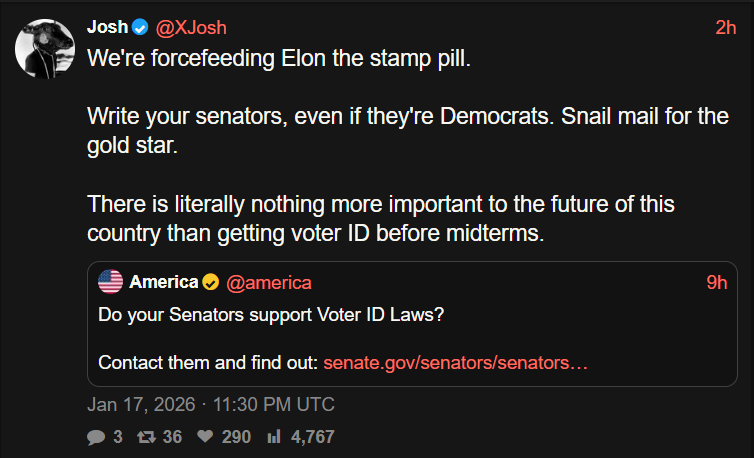Viewport: 754px width, 458px height.
Task: Click the reply speech bubble icon
Action: [96, 437]
